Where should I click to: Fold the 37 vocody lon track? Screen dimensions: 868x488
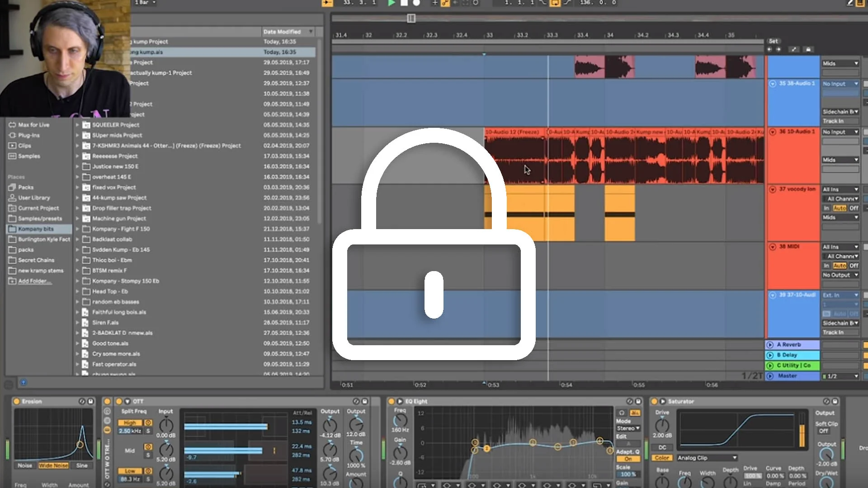(x=773, y=189)
